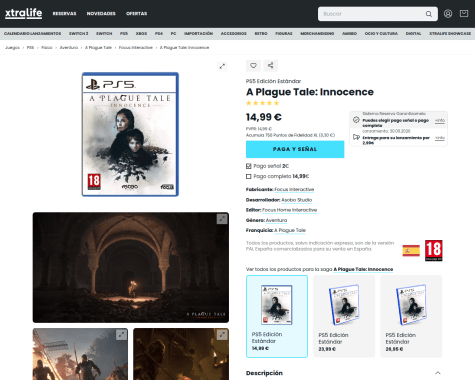Click the share icon
Image resolution: width=475 pixels, height=380 pixels.
270,65
